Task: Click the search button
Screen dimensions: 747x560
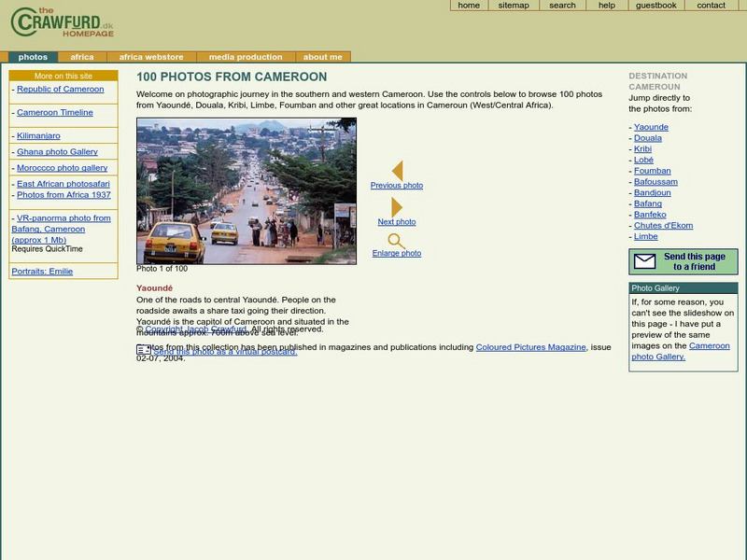Action: pos(560,6)
